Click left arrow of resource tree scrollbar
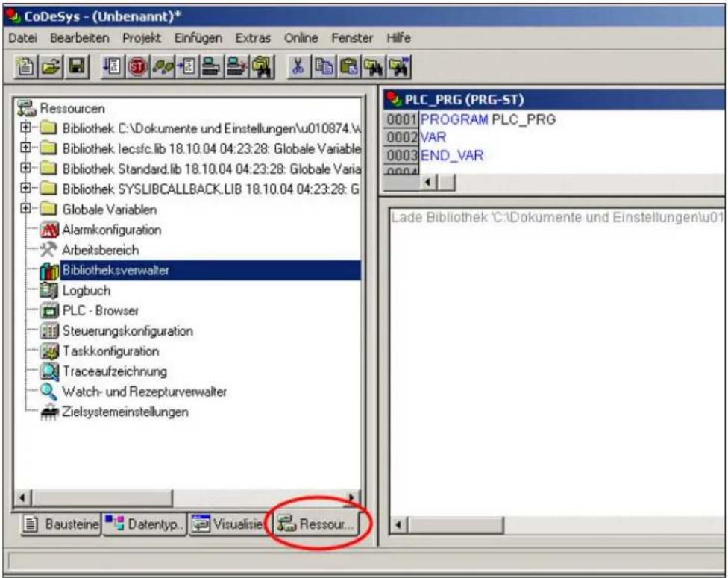 click(22, 498)
